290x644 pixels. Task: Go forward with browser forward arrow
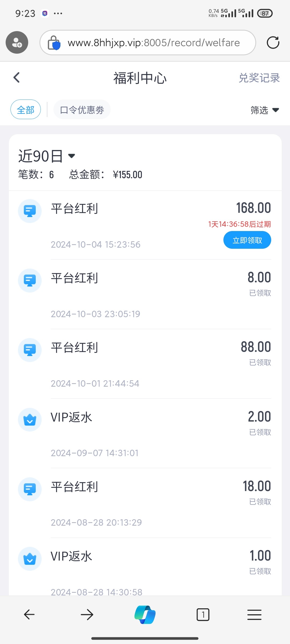tap(87, 614)
